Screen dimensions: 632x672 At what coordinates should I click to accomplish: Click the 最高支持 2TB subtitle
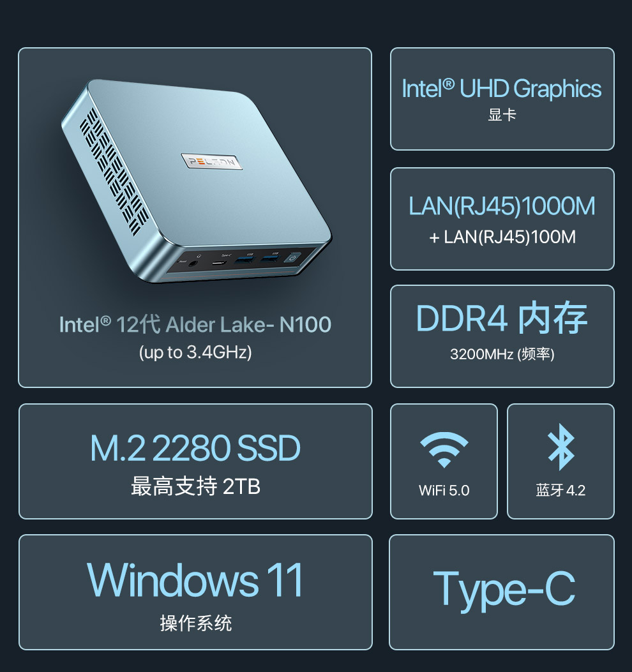(195, 486)
